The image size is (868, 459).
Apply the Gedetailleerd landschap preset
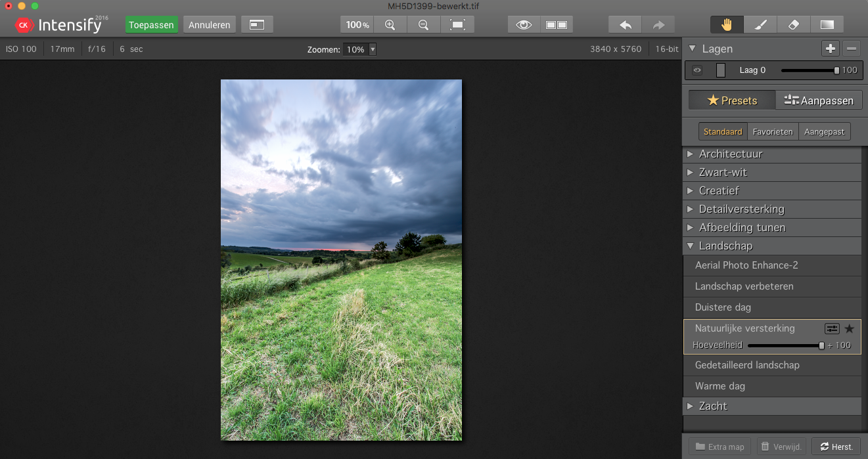pos(772,365)
